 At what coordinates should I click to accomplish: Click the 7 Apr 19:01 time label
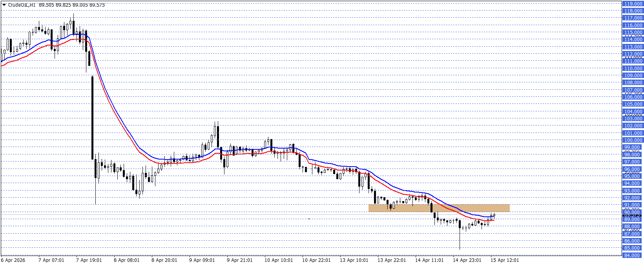89,260
